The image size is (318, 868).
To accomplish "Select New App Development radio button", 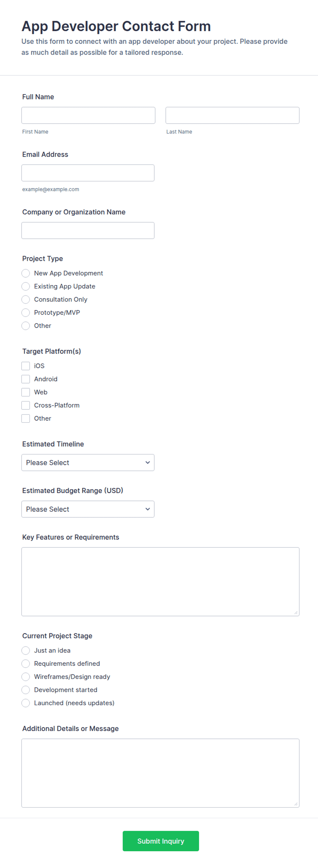I will [x=26, y=273].
